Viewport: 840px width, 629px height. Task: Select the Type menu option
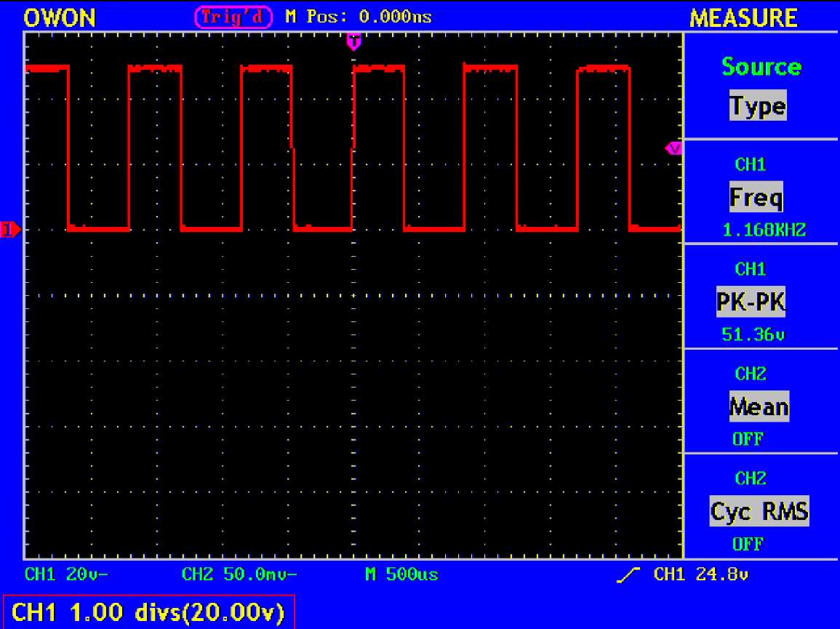[x=758, y=105]
